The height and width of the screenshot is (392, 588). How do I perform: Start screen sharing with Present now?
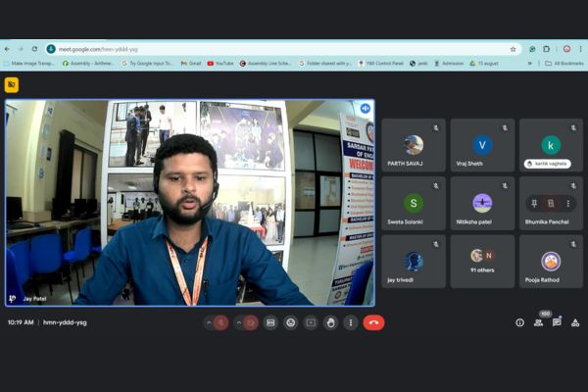click(x=311, y=322)
